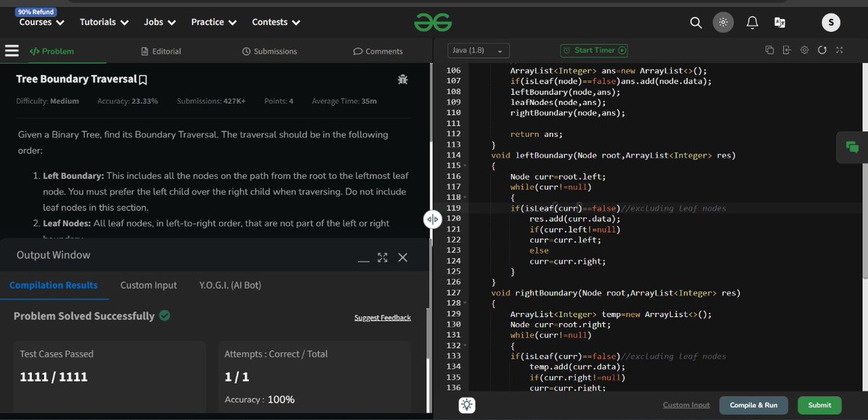Click the Custom Input link below the editor

(x=686, y=405)
